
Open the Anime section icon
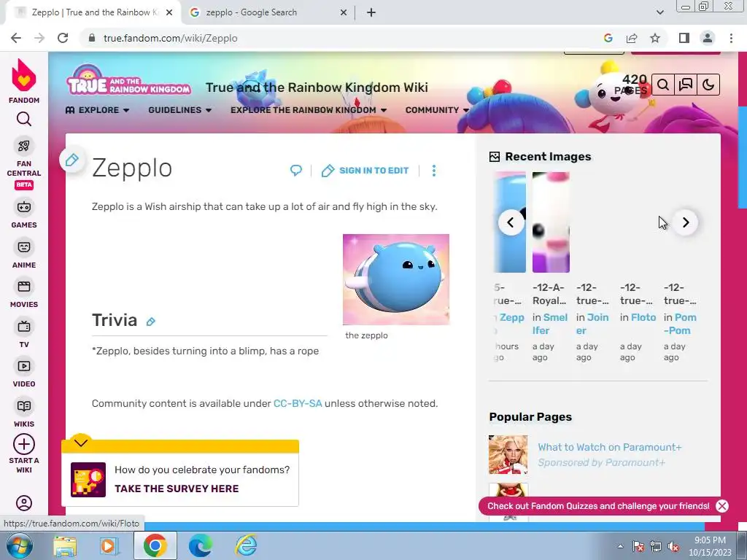(x=24, y=246)
